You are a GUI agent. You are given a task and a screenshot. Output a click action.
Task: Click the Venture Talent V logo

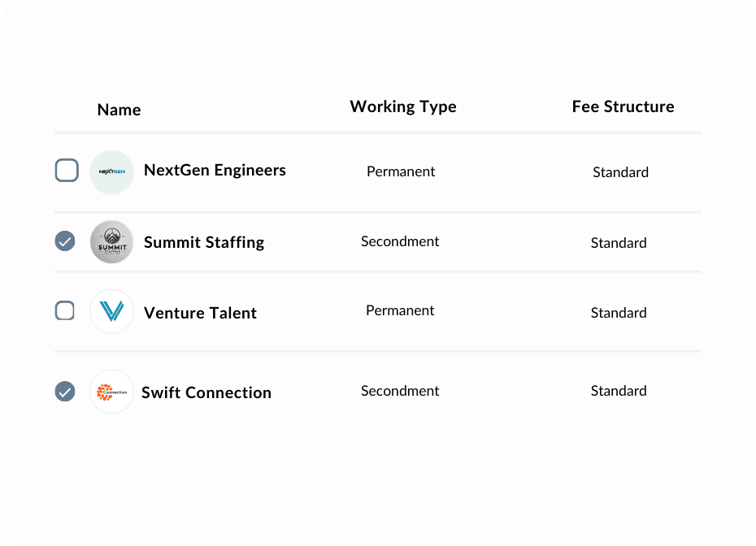pyautogui.click(x=111, y=311)
